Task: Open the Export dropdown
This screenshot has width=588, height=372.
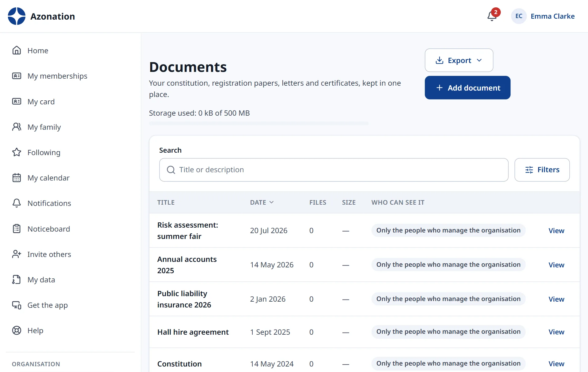Action: [459, 60]
